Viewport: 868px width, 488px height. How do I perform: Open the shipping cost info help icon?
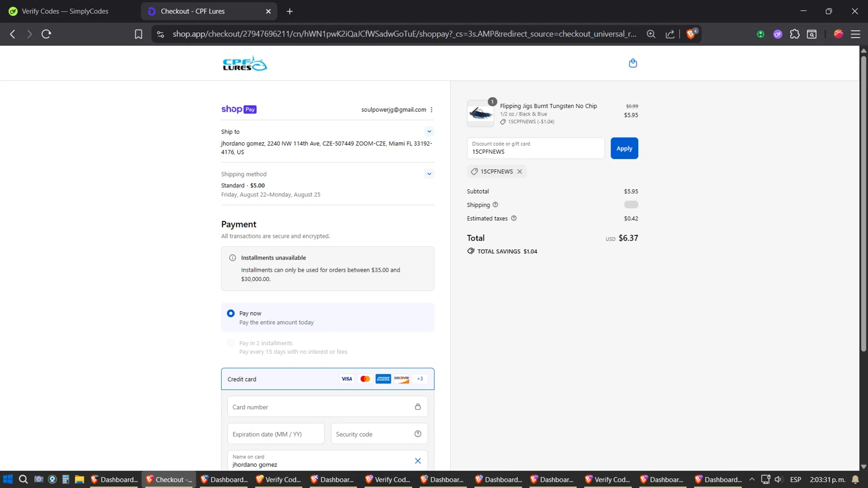pos(495,205)
